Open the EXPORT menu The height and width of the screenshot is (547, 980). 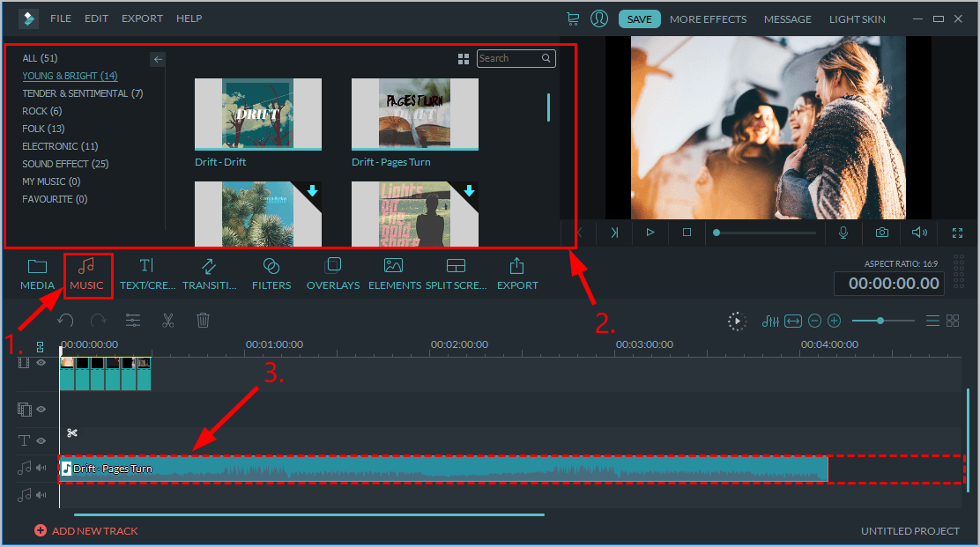(x=142, y=18)
